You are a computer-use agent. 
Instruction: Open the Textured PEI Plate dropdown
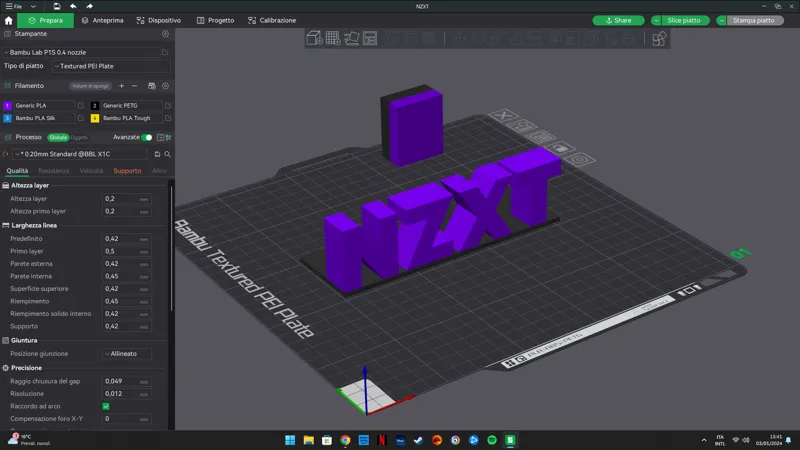tap(110, 66)
